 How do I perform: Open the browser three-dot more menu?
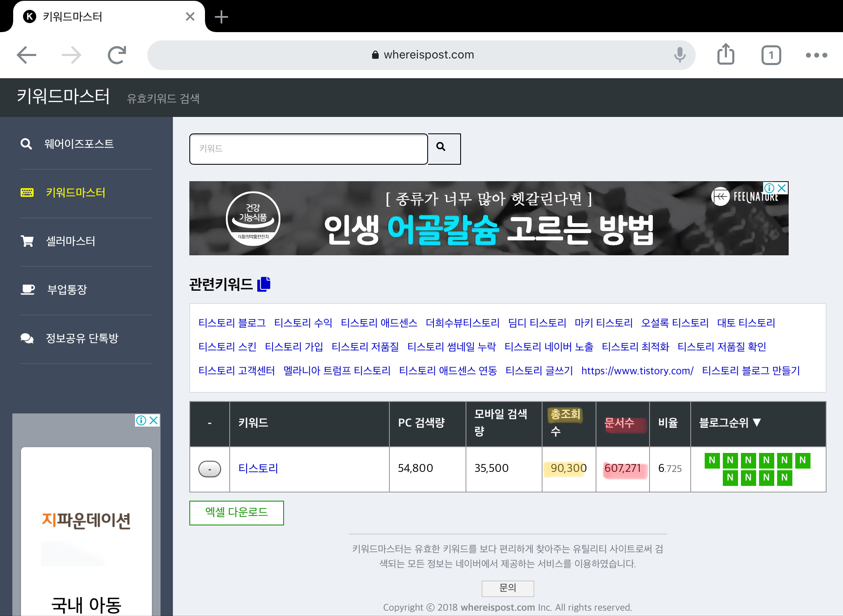tap(816, 55)
